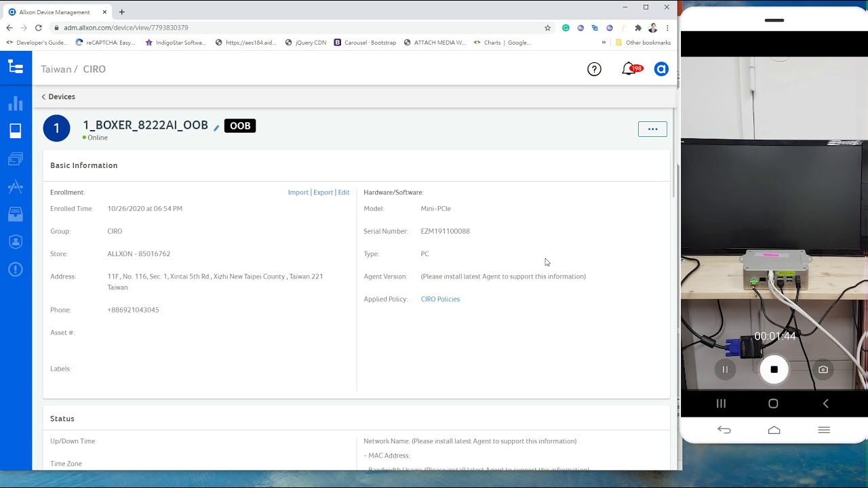The width and height of the screenshot is (868, 488).
Task: Open the device tree navigation icon
Action: pos(16,66)
